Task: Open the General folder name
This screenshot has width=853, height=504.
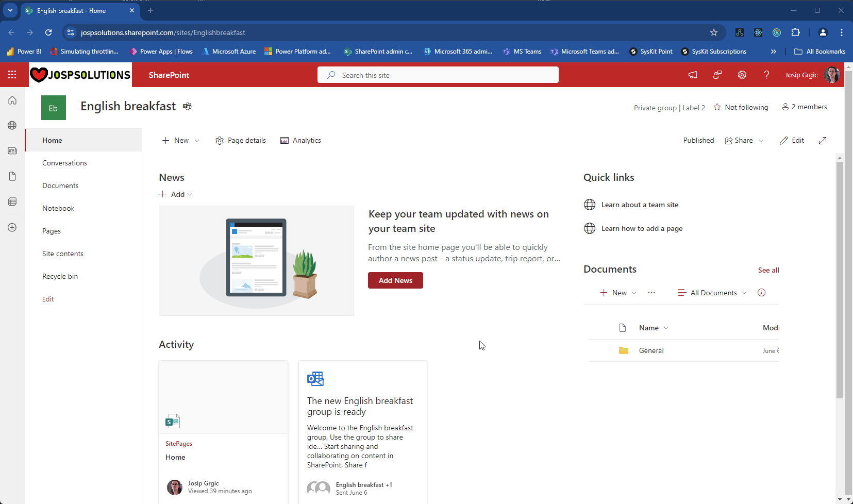Action: [651, 350]
